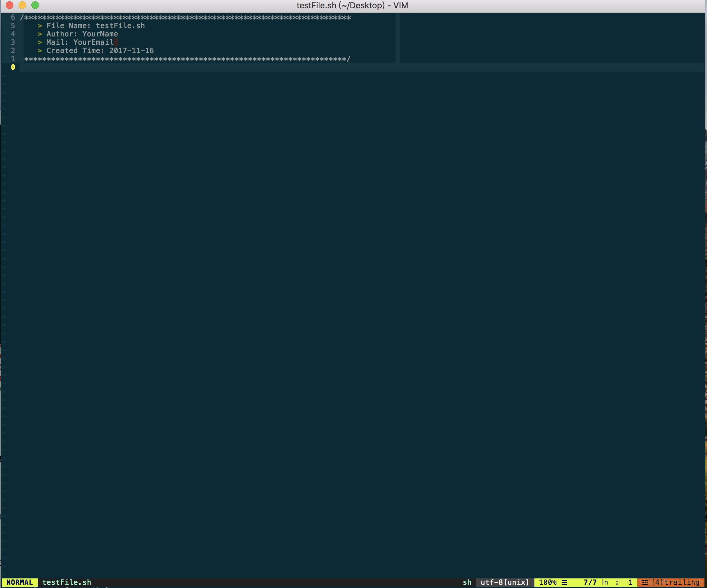Click relative line number 6
This screenshot has width=707, height=588.
(x=13, y=18)
